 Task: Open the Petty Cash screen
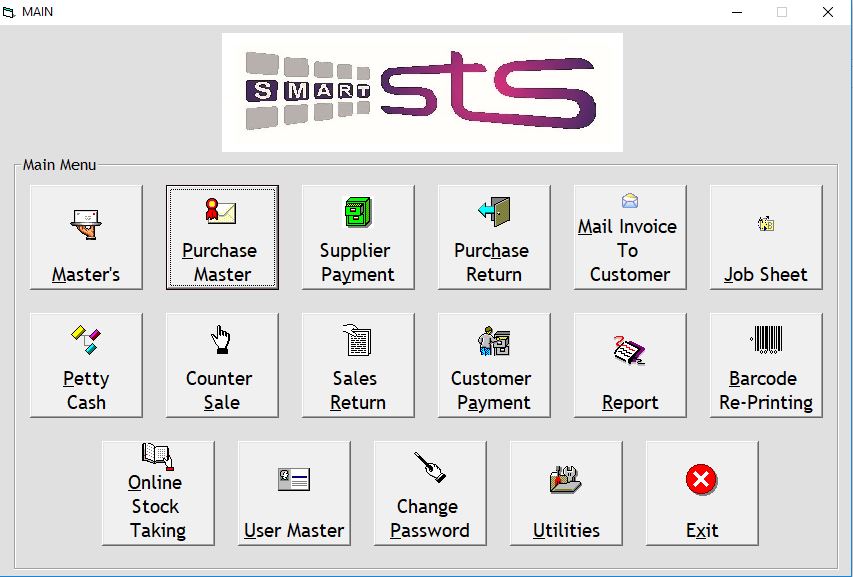point(86,365)
